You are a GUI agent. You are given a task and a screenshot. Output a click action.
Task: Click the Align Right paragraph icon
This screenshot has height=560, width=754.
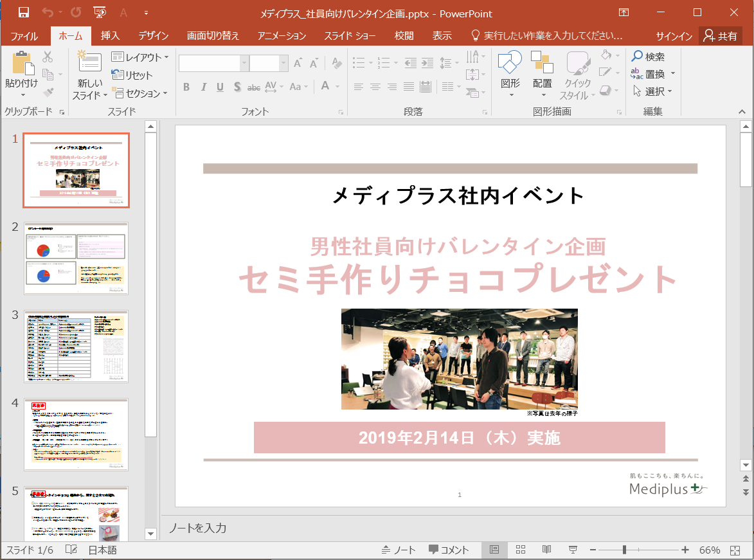point(392,87)
